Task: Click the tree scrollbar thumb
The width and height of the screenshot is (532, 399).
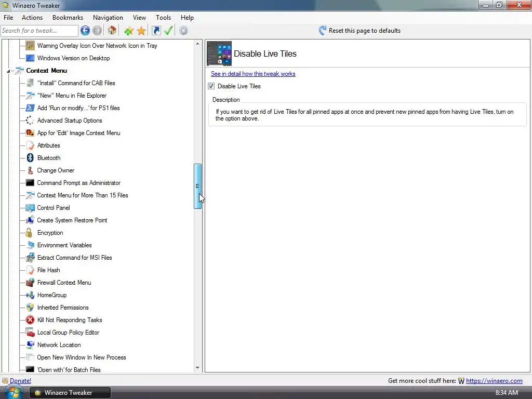Action: [197, 187]
